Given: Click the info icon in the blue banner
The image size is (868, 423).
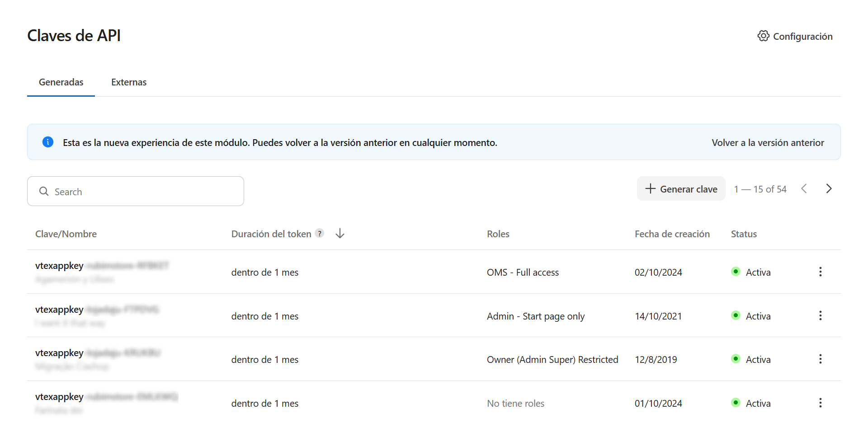Looking at the screenshot, I should (48, 142).
